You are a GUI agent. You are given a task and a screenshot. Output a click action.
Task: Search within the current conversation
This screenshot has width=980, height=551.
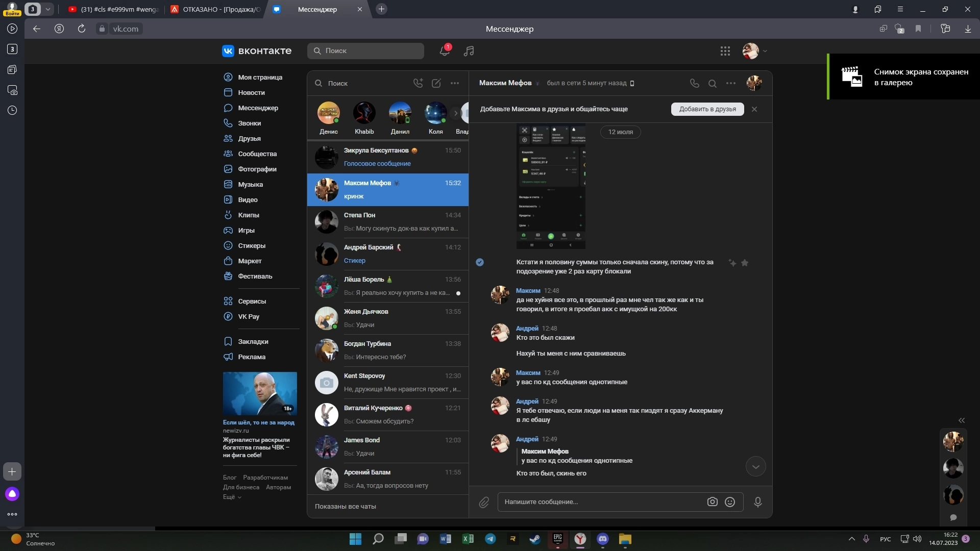712,83
